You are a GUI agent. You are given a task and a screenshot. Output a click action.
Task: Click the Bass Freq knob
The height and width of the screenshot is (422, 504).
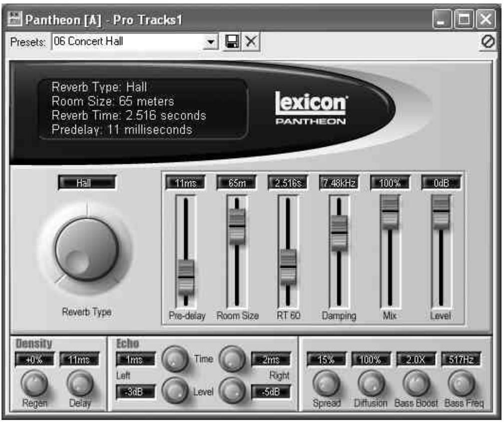click(462, 383)
